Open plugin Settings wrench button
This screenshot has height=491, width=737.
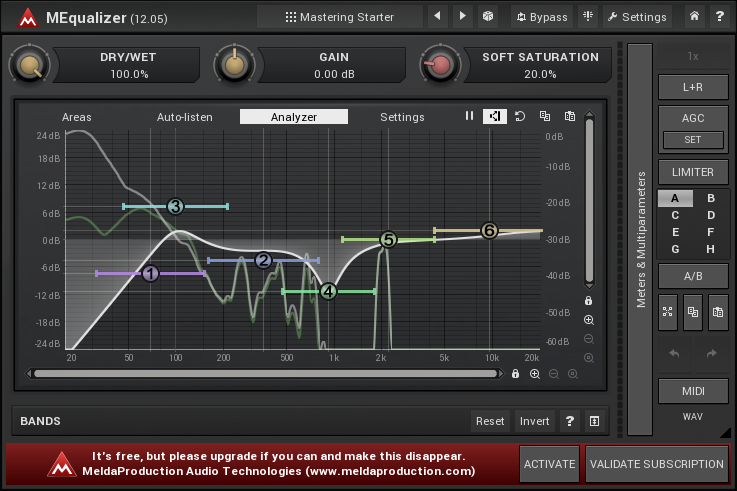(x=637, y=17)
